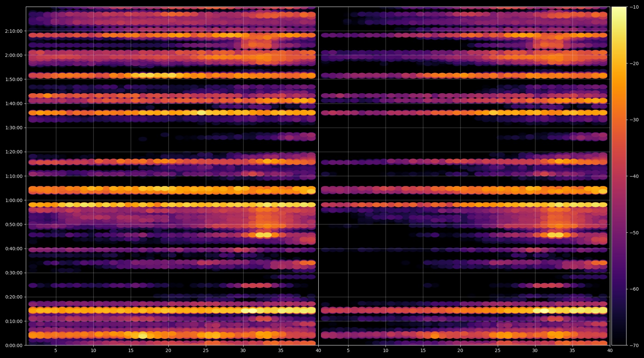The width and height of the screenshot is (644, 358).
Task: Click the -50 colorbar tick label
Action: tap(634, 233)
